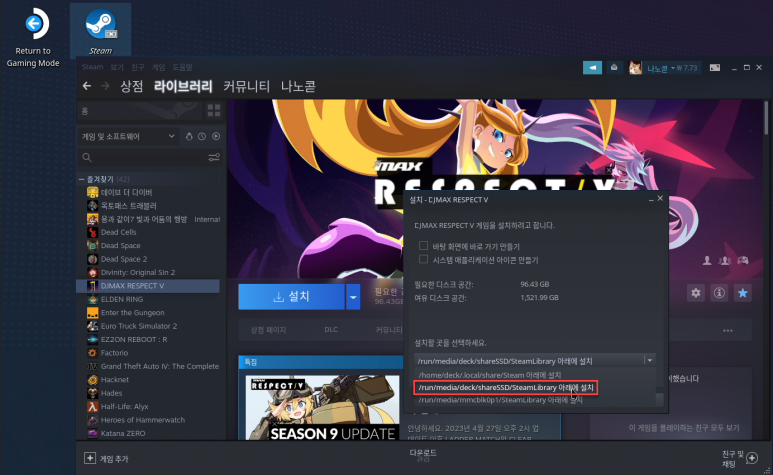This screenshot has height=475, width=773.
Task: Open the 다운로드 manager
Action: (x=423, y=455)
